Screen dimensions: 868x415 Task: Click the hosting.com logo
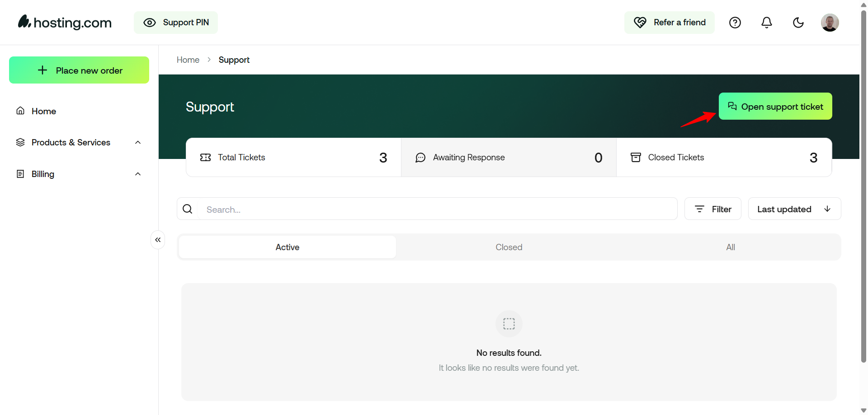click(x=65, y=22)
